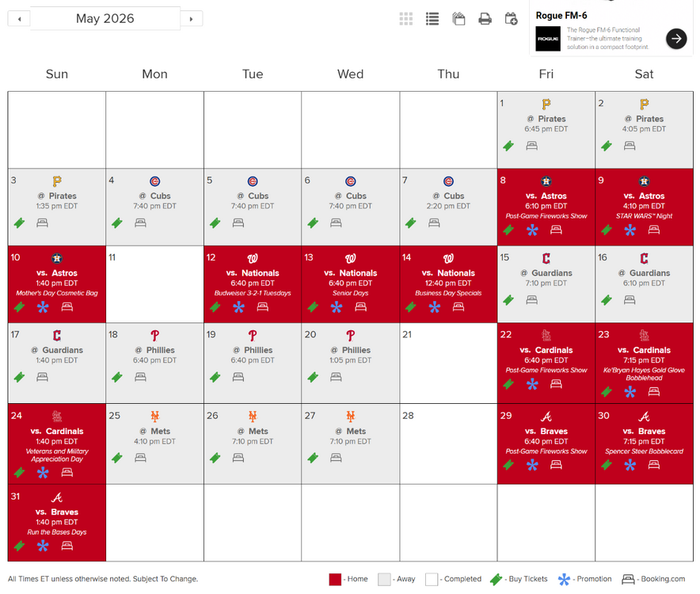This screenshot has width=700, height=594.
Task: Switch to list view icon
Action: pos(432,19)
